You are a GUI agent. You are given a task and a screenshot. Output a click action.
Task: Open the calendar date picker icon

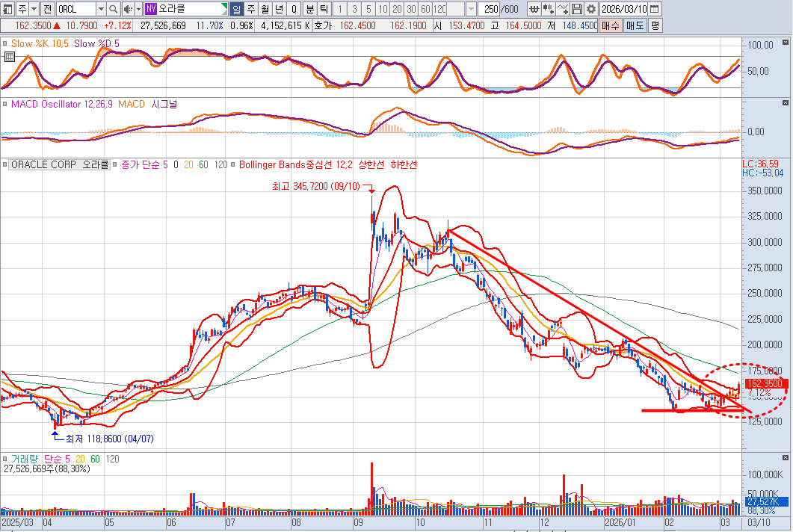coord(655,9)
